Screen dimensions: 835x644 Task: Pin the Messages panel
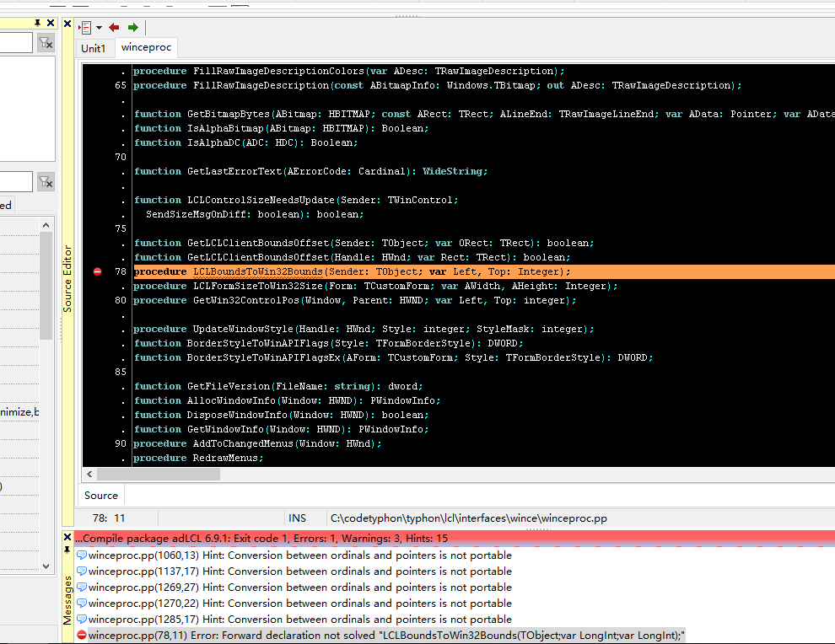pyautogui.click(x=67, y=550)
